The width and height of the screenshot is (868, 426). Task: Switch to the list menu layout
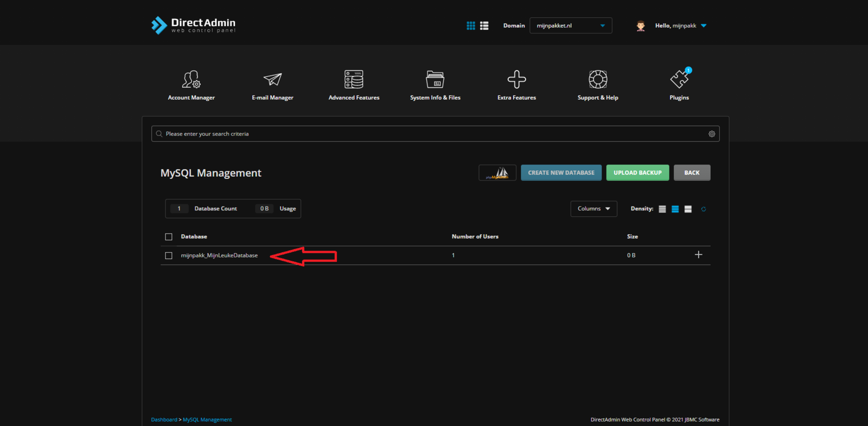tap(484, 25)
